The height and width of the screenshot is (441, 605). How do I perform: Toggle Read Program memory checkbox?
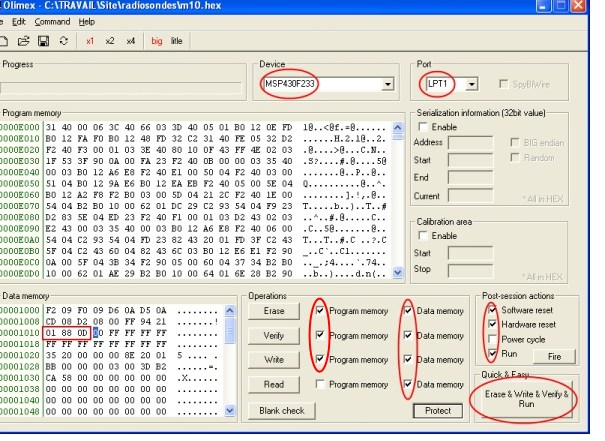320,384
